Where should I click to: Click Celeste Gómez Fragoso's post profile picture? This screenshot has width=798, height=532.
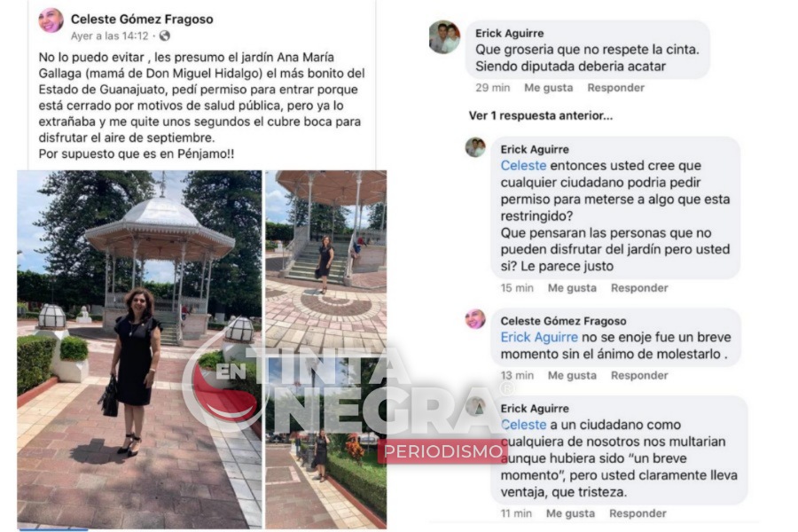pyautogui.click(x=51, y=20)
